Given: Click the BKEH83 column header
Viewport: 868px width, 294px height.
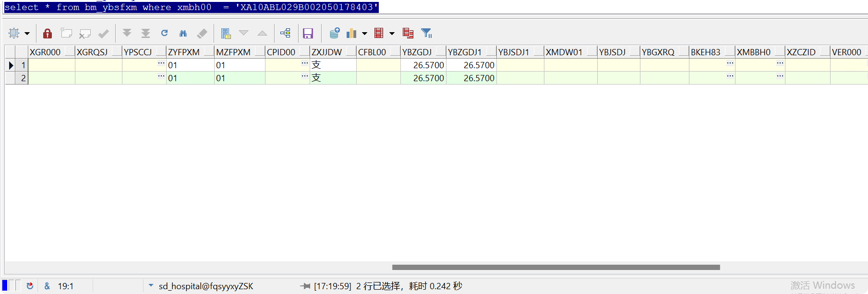Looking at the screenshot, I should [712, 52].
